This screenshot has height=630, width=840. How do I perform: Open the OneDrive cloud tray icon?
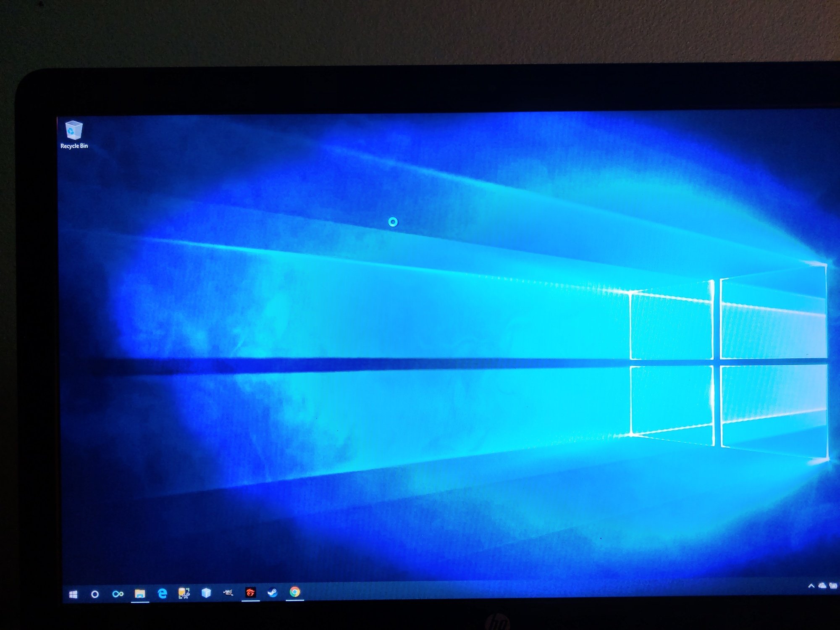click(x=822, y=585)
